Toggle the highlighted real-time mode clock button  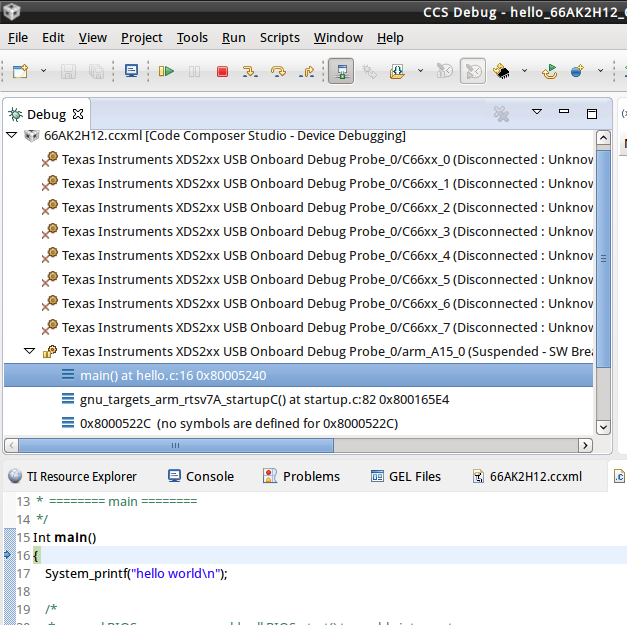coord(473,71)
